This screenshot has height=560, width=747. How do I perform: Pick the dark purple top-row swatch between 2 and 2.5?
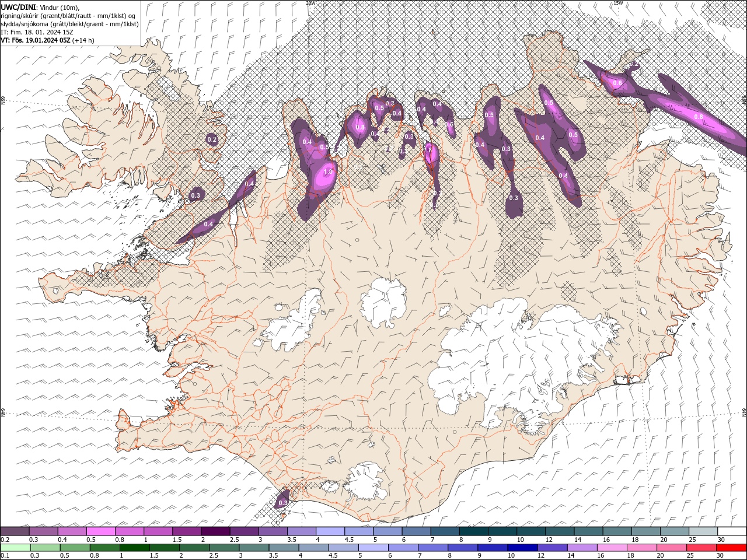pos(215,531)
